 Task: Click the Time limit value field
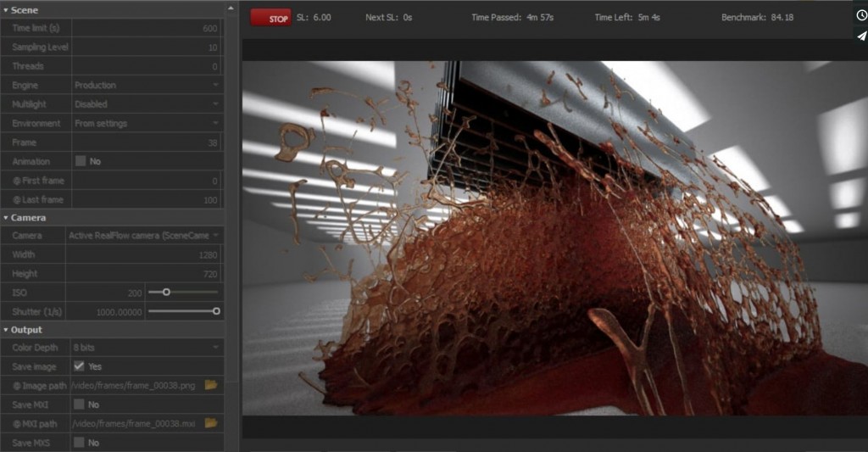click(x=145, y=28)
